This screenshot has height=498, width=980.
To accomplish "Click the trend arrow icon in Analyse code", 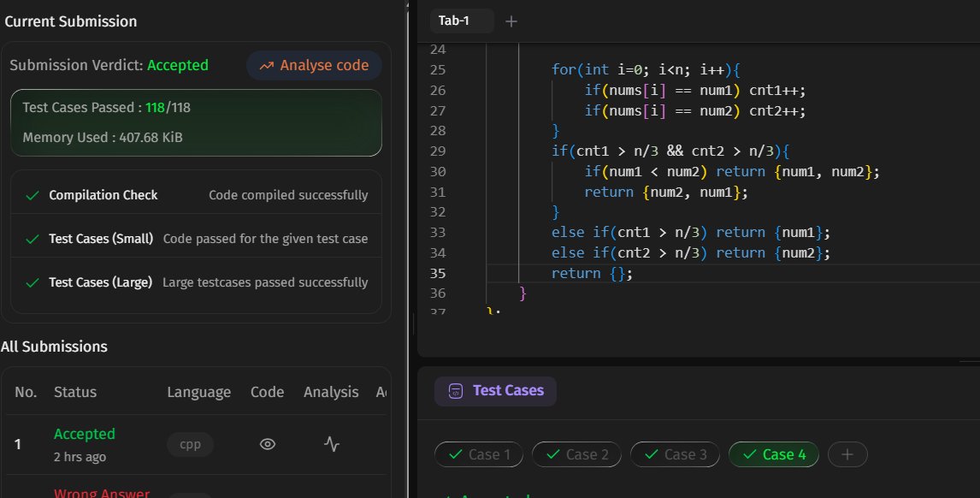I will 267,66.
